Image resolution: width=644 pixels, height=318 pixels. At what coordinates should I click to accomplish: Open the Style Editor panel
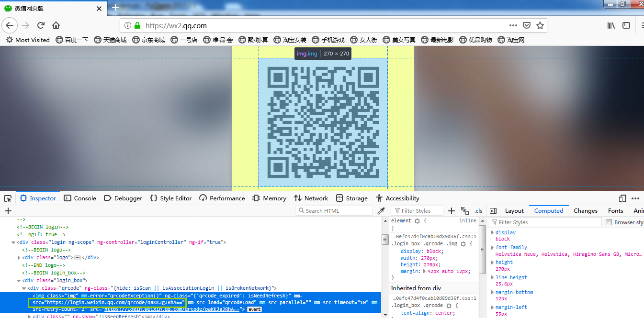170,198
